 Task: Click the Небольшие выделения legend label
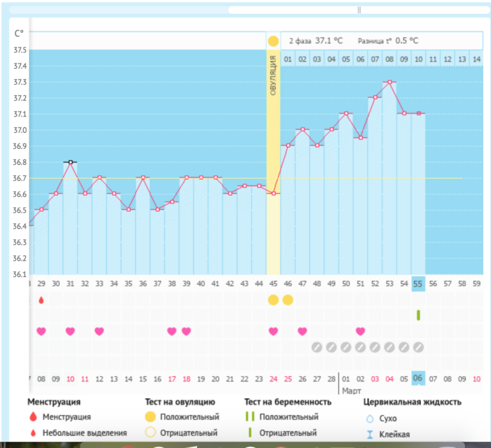84,433
